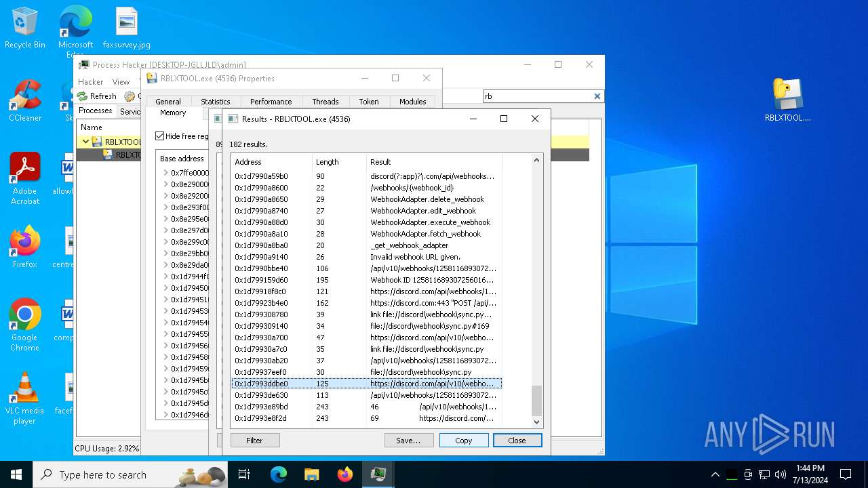Expand memory region 0x1d7944f0

pyautogui.click(x=165, y=277)
